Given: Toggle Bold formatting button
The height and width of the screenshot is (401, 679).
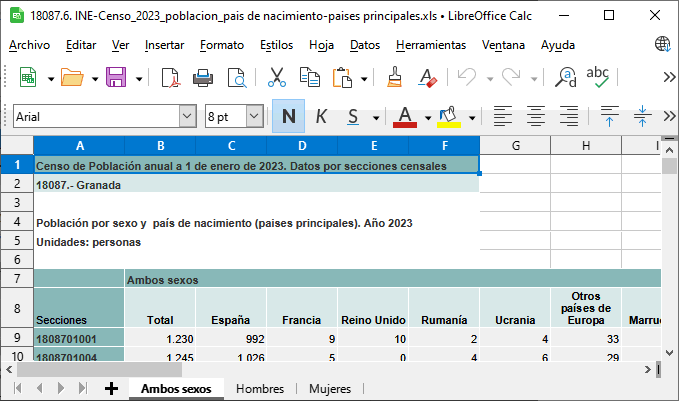Looking at the screenshot, I should 288,116.
